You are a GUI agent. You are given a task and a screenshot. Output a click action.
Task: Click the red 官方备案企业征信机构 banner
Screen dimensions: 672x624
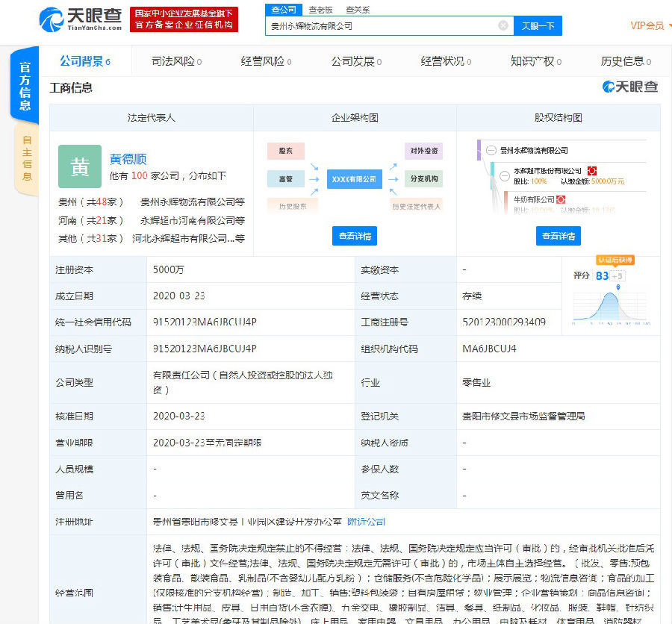[x=184, y=19]
